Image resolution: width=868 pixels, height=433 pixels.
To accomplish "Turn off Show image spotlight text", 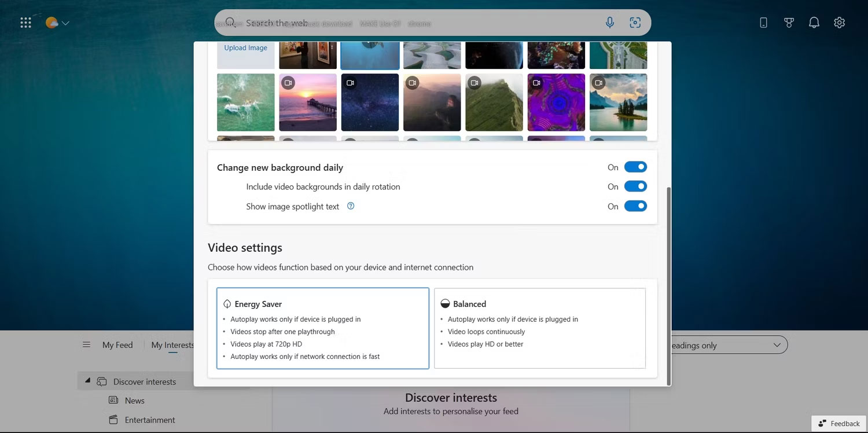I will tap(635, 206).
